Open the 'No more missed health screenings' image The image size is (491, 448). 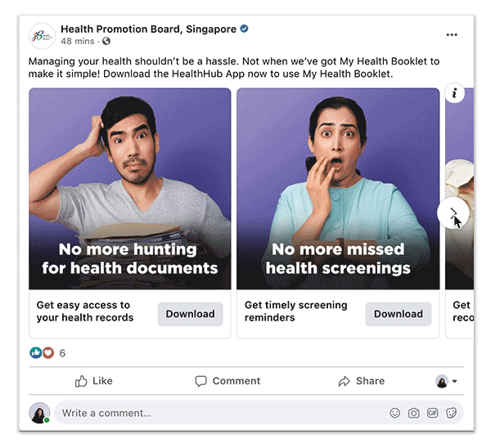pyautogui.click(x=338, y=189)
